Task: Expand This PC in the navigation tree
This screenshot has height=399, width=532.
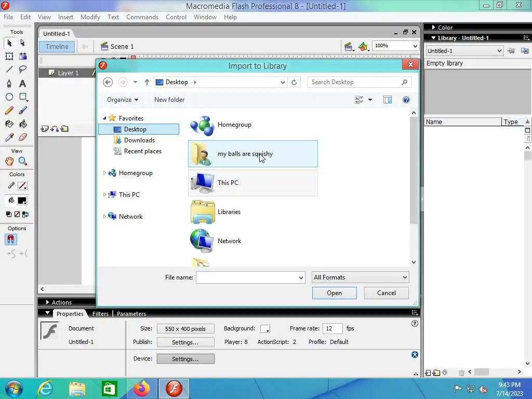Action: tap(104, 195)
